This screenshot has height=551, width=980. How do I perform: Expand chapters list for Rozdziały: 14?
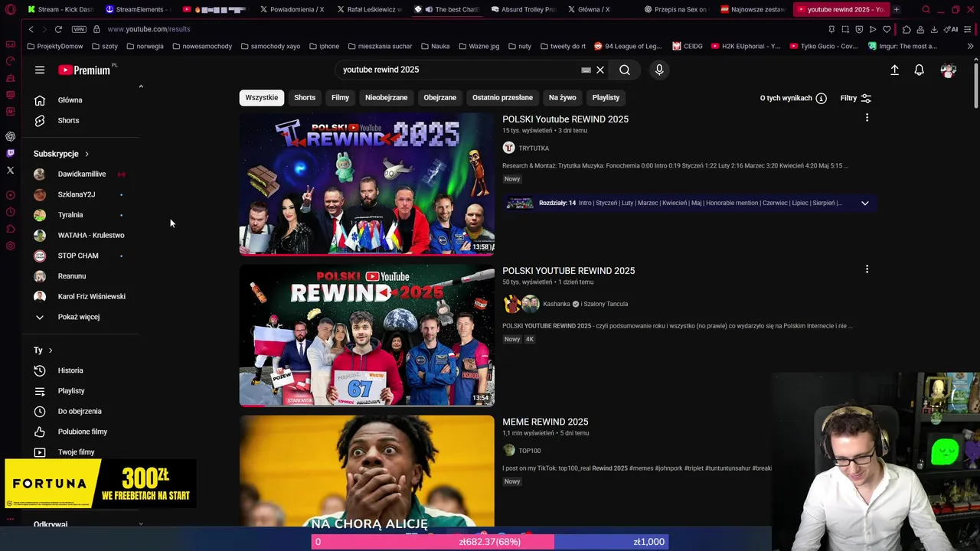click(865, 203)
